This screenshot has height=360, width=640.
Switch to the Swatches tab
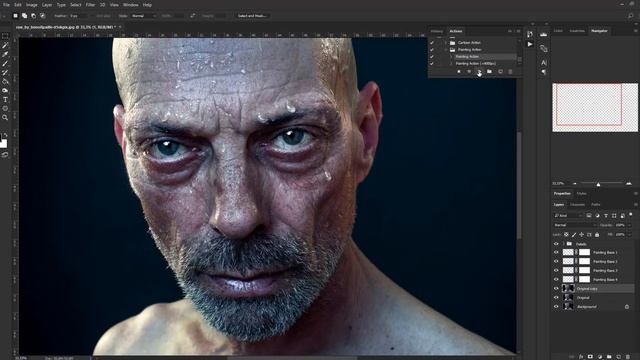[x=577, y=31]
